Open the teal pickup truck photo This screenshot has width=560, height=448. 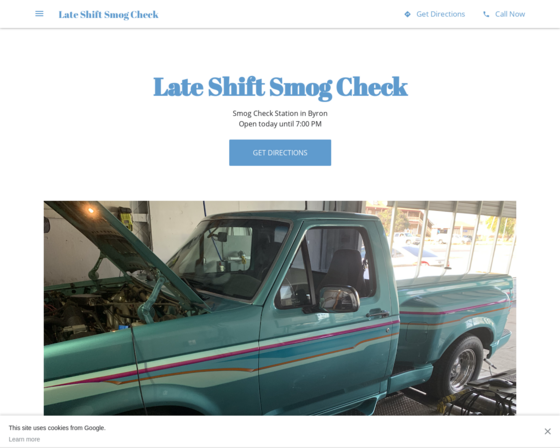pos(280,308)
